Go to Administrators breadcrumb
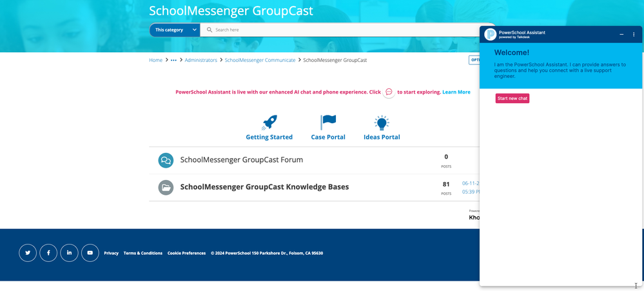 coord(200,60)
